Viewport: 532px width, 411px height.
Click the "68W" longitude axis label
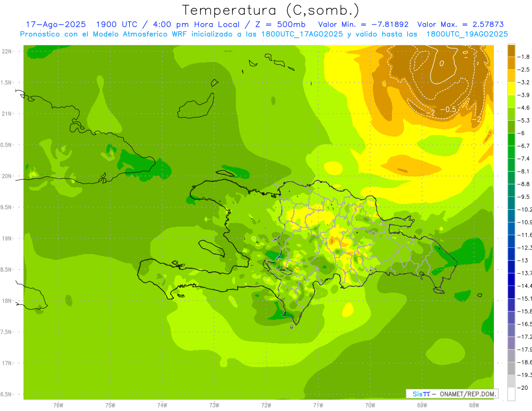click(x=474, y=405)
